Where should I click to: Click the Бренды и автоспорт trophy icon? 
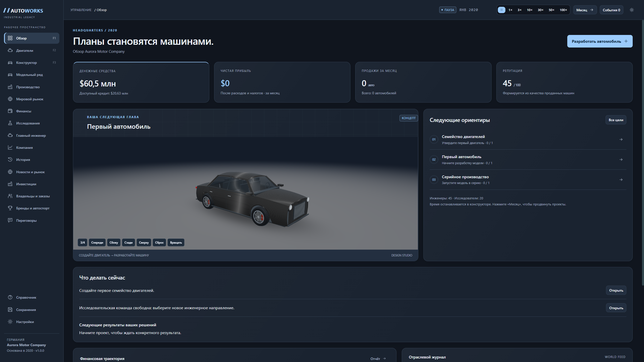click(10, 208)
